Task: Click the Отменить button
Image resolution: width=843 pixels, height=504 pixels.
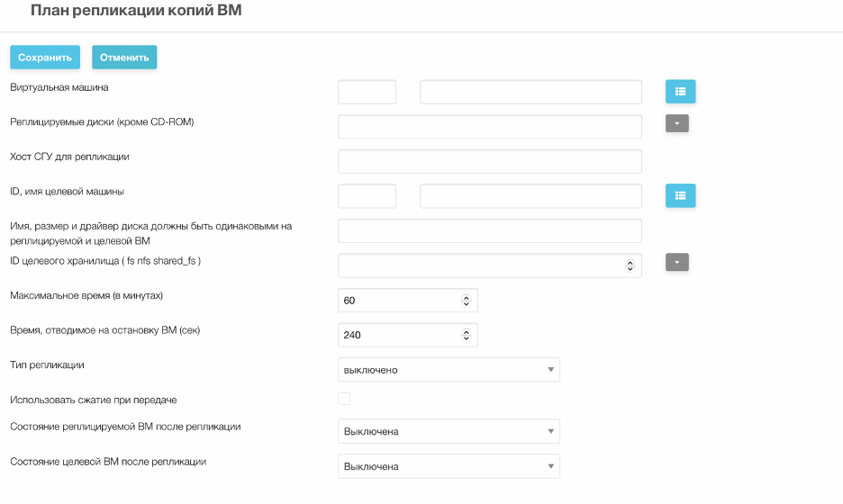Action: pyautogui.click(x=124, y=58)
